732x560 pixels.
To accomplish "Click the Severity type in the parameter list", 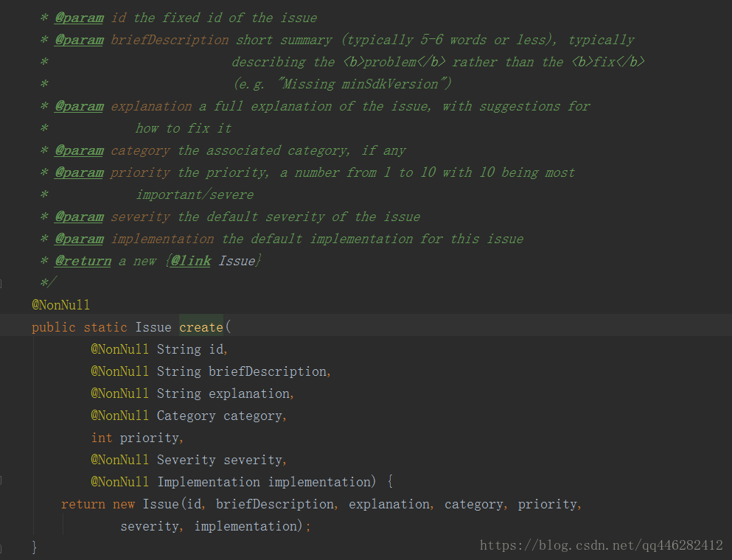I will (186, 460).
